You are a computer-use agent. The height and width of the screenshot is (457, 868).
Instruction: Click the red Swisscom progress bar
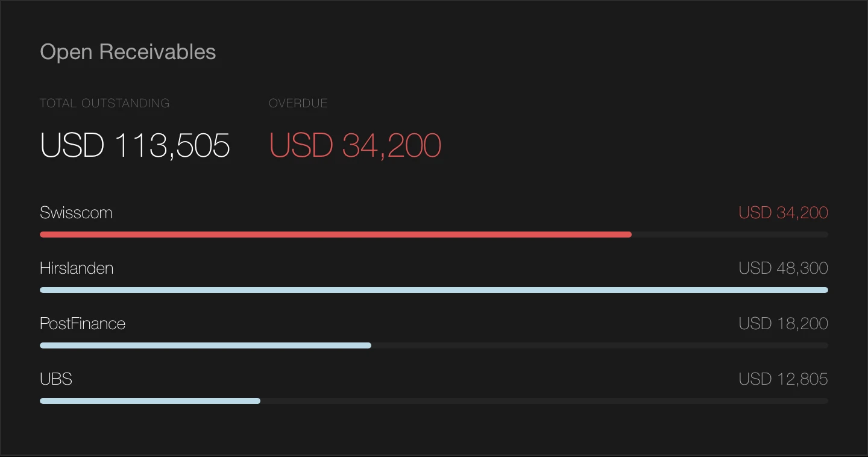click(335, 235)
